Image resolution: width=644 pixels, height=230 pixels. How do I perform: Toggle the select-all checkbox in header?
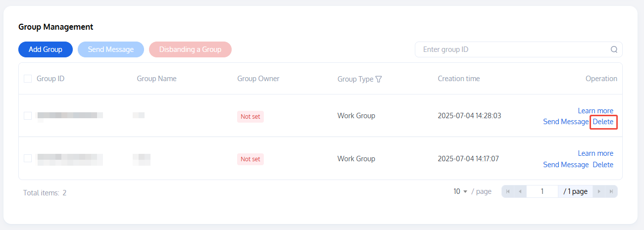click(28, 79)
